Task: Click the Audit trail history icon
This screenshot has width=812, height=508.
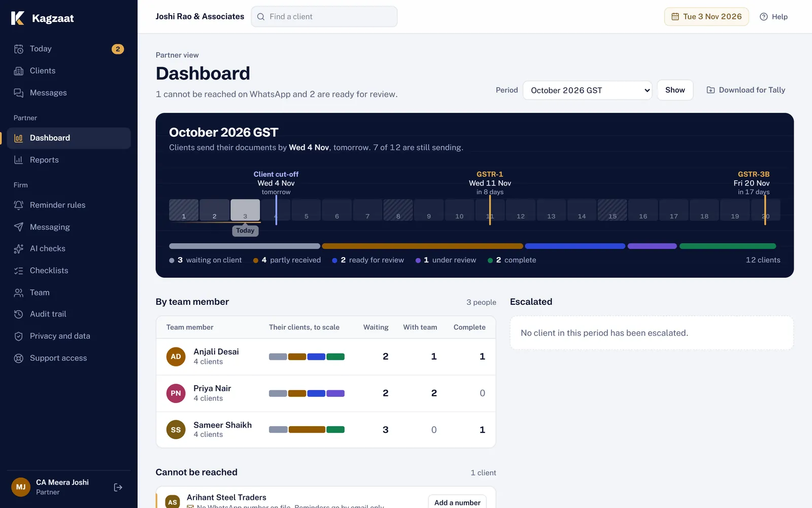Action: 19,314
